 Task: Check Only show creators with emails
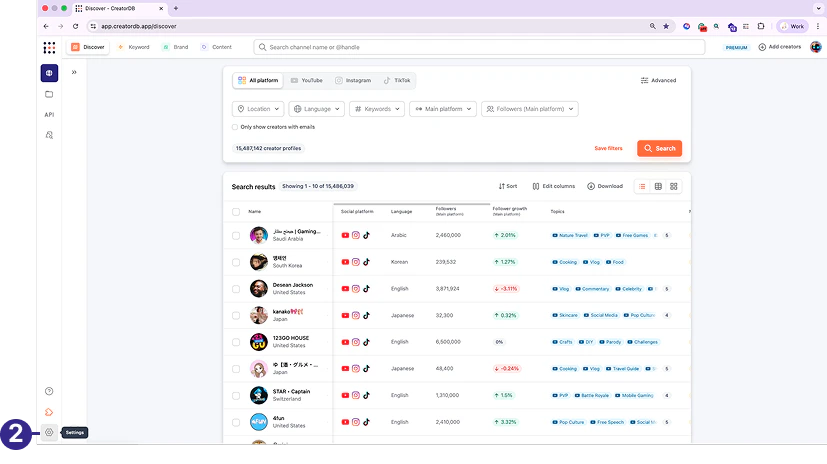(235, 127)
